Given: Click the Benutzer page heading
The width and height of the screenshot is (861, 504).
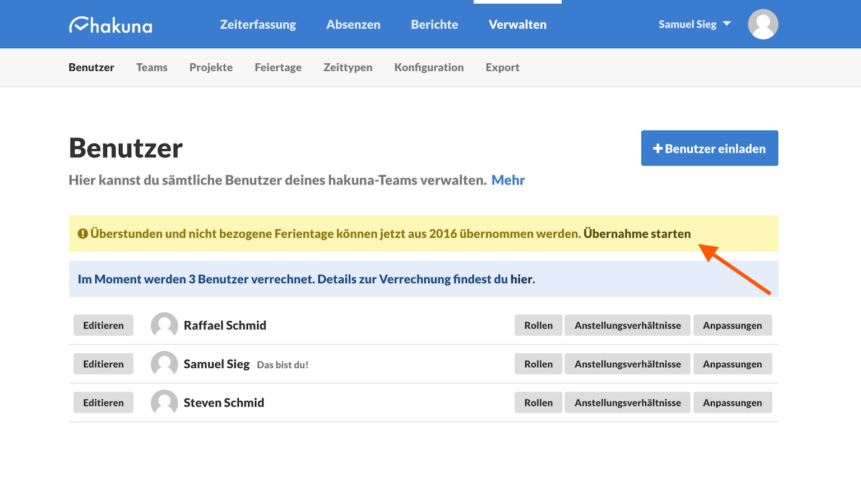Looking at the screenshot, I should (x=126, y=148).
